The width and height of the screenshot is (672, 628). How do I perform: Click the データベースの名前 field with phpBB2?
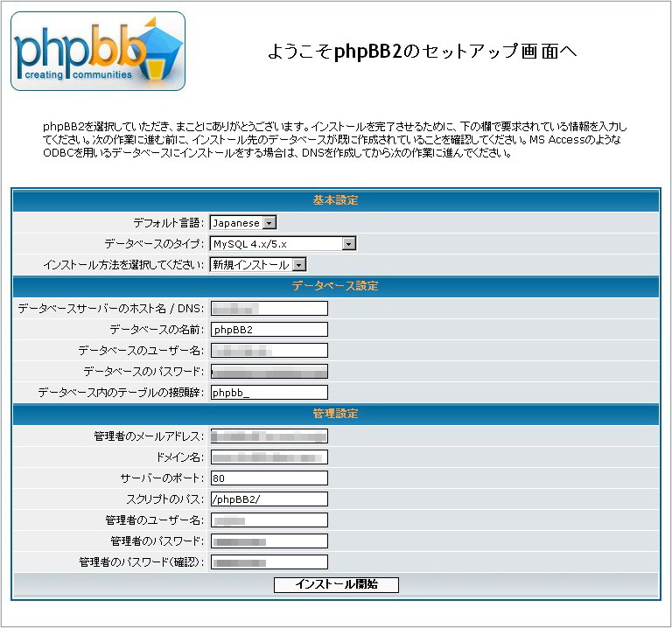[269, 330]
